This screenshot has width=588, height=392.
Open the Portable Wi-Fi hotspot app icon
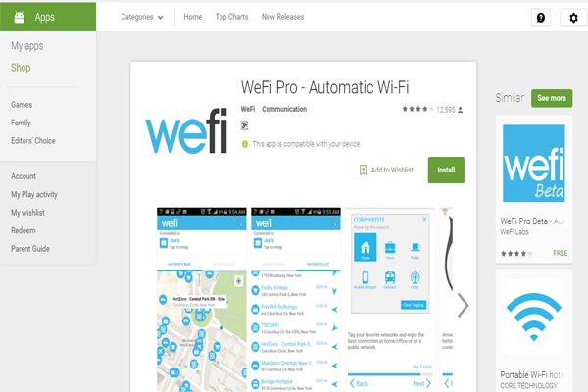pyautogui.click(x=534, y=317)
